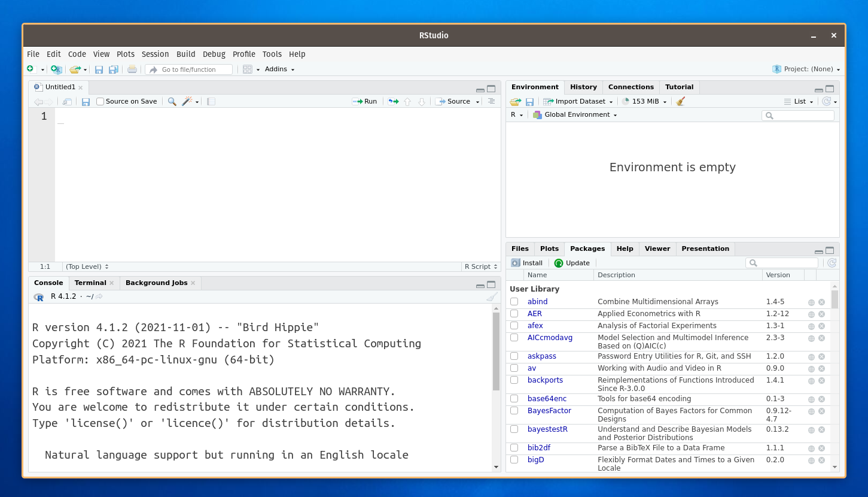The image size is (868, 497).
Task: Compile report using the notebook icon
Action: [211, 102]
